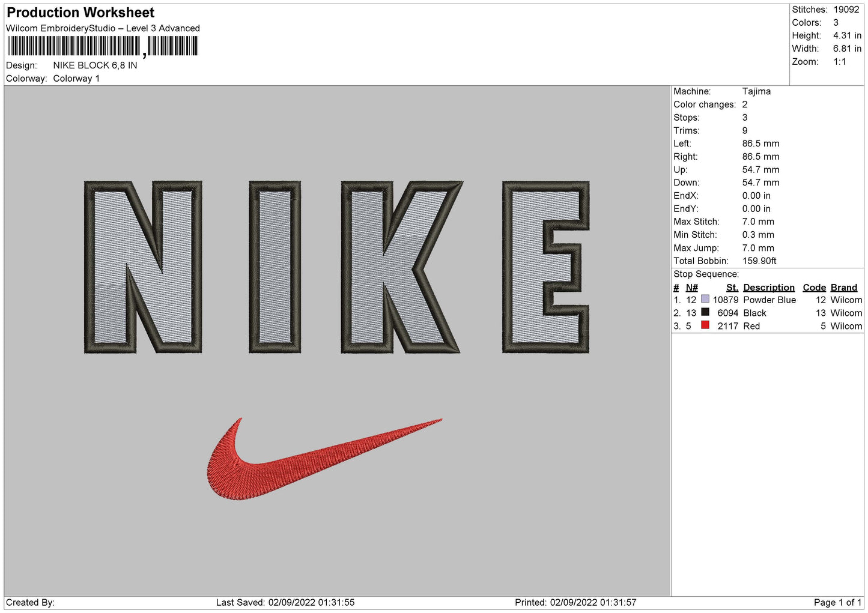The image size is (868, 613).
Task: Click the 'Production Worksheet' heading
Action: (80, 13)
